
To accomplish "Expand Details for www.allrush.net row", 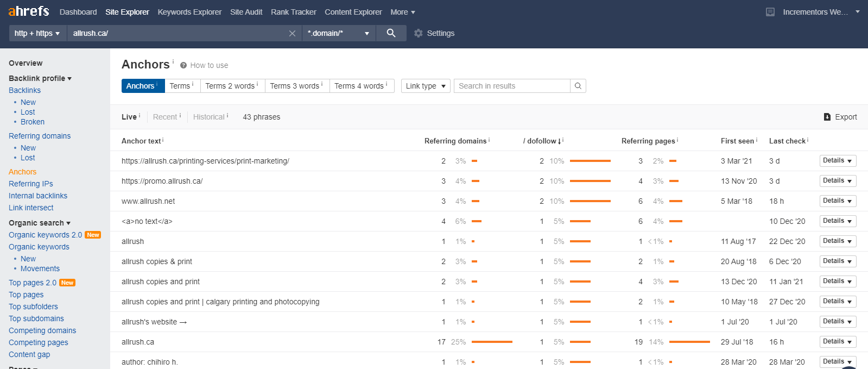I will (838, 201).
